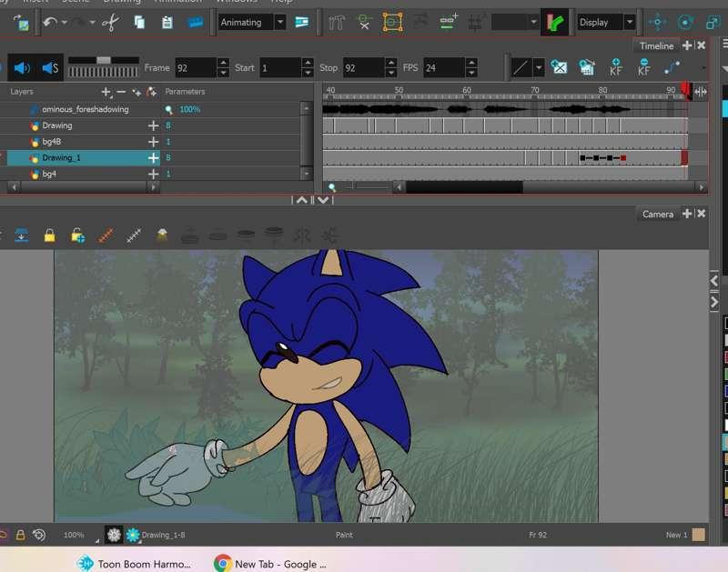This screenshot has height=572, width=728.
Task: Click the duplicate drawing icon in Timeline
Action: [587, 67]
